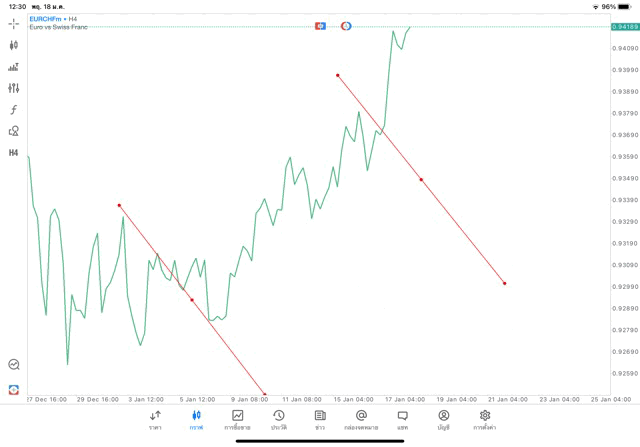Open the indicators function icon

(x=14, y=109)
